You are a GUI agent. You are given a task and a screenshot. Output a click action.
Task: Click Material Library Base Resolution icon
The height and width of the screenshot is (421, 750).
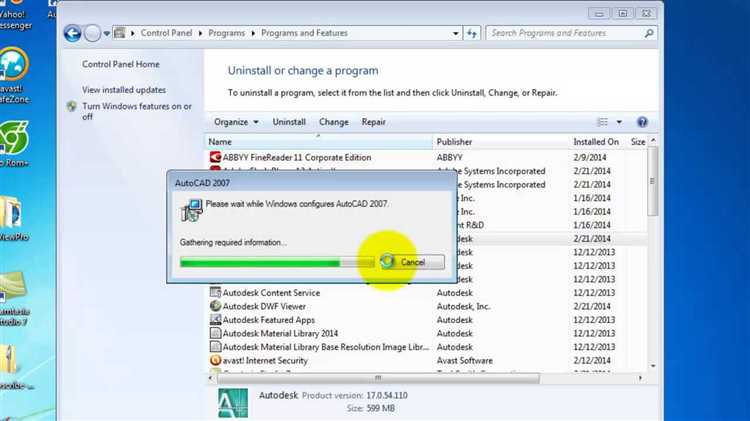pos(215,346)
